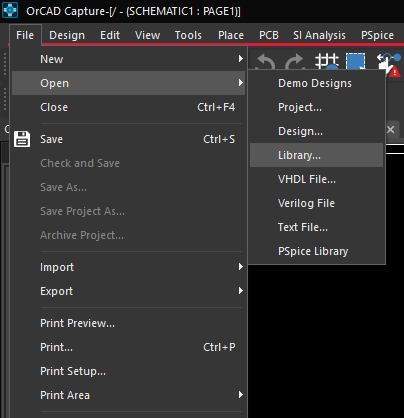Screen dimensions: 404x418
Task: Click the Redo arrow icon in toolbar
Action: tap(295, 61)
